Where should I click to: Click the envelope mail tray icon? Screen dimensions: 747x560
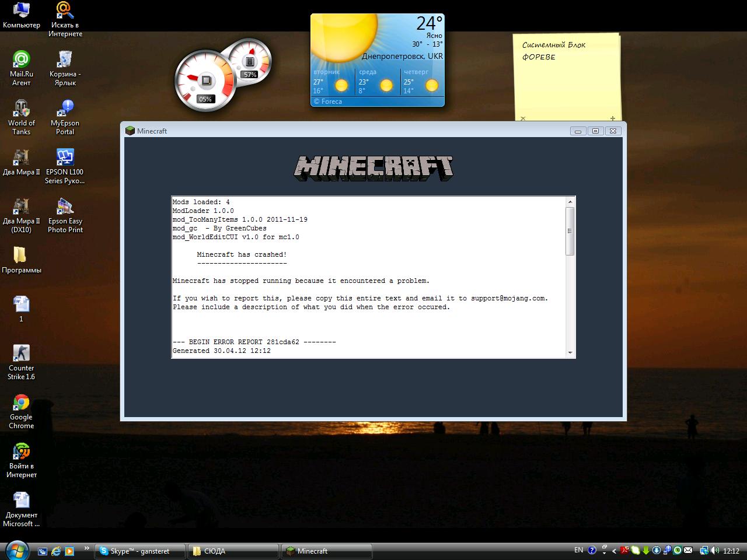(688, 550)
